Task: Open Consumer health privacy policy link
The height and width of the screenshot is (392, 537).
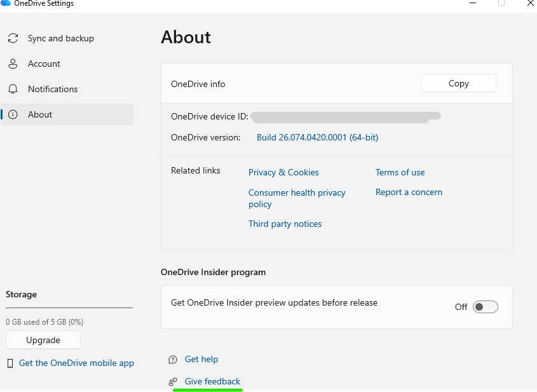Action: tap(297, 198)
